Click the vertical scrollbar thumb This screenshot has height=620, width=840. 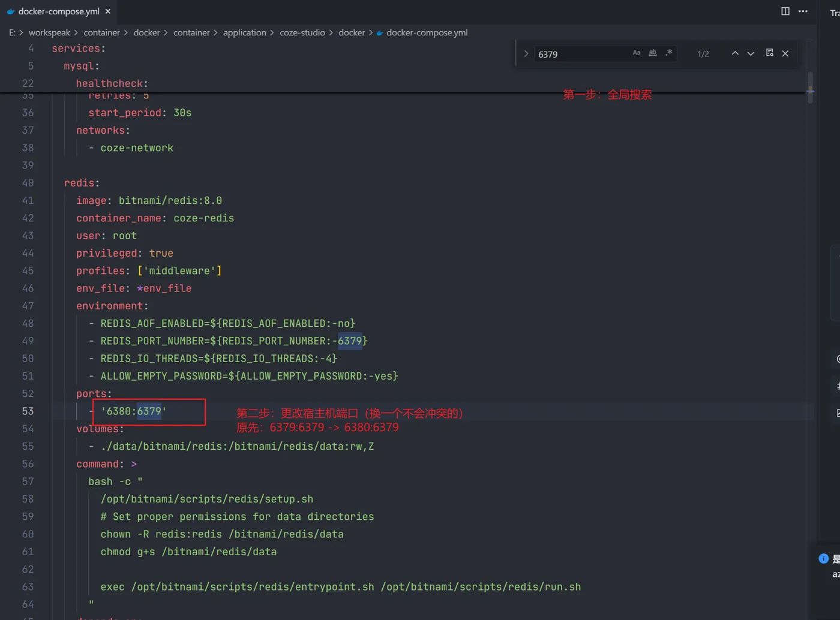tap(810, 88)
